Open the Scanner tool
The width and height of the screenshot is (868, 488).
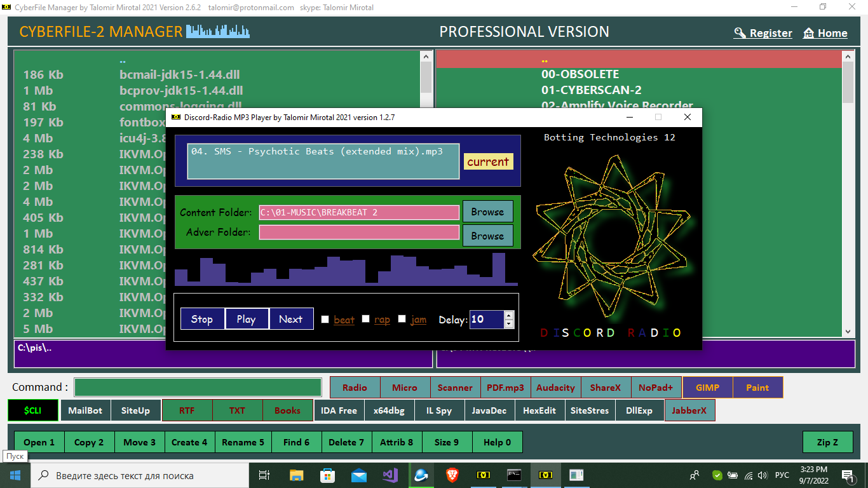455,388
